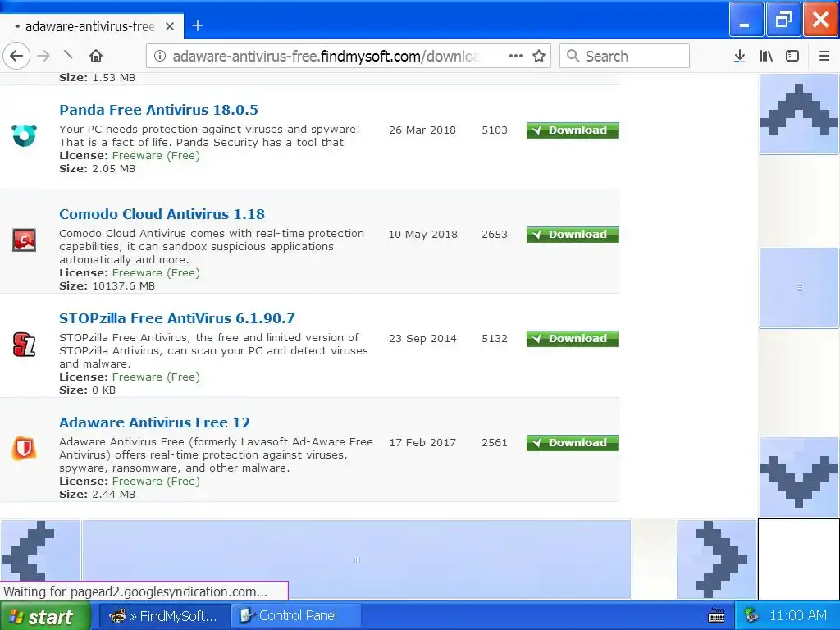Click the vertical scrollbar up arrow

(x=799, y=114)
